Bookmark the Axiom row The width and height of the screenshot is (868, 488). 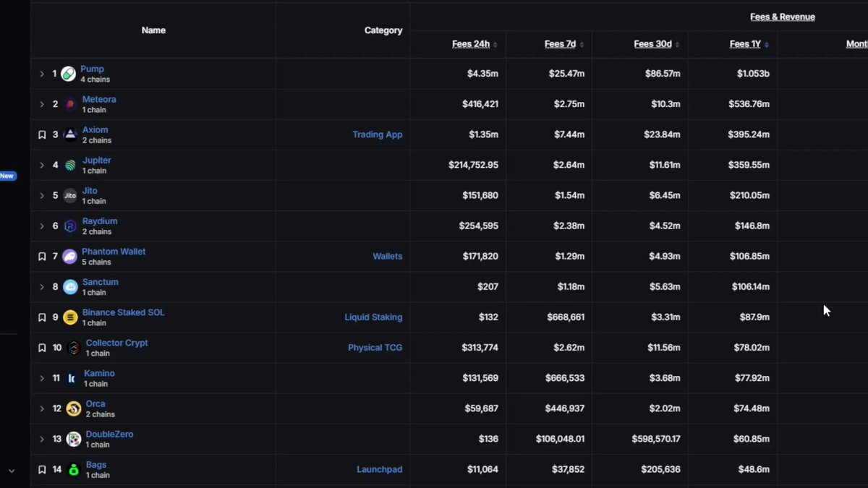42,134
